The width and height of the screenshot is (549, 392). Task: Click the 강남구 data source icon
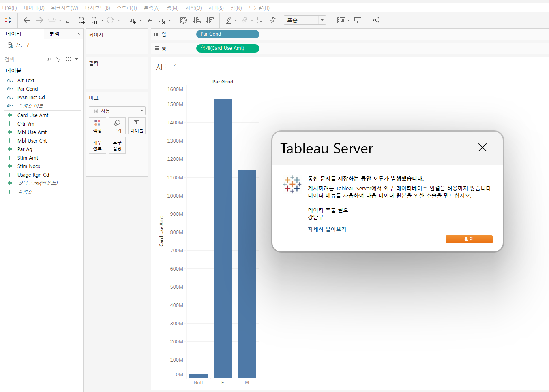[x=10, y=45]
